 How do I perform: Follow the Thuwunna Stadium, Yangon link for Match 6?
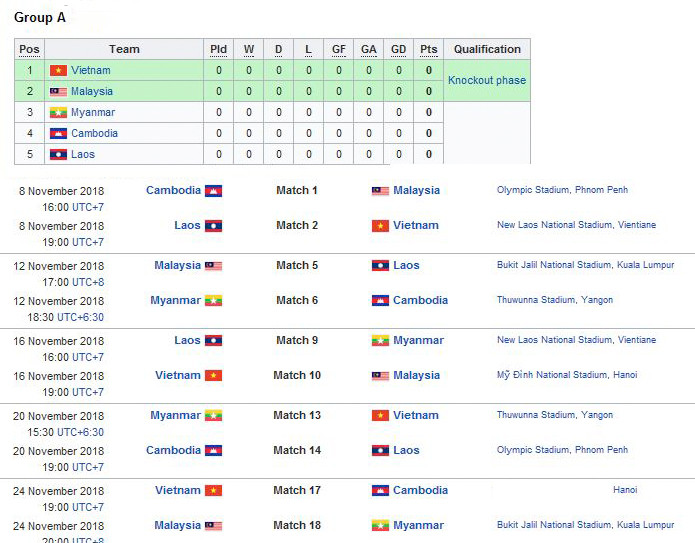(555, 300)
